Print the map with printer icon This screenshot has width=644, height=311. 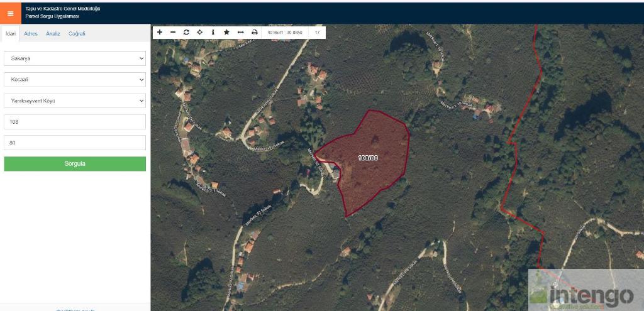(x=255, y=32)
